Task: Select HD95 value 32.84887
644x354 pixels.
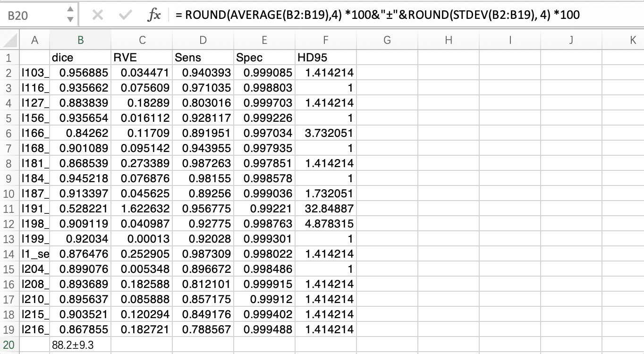Action: 326,209
